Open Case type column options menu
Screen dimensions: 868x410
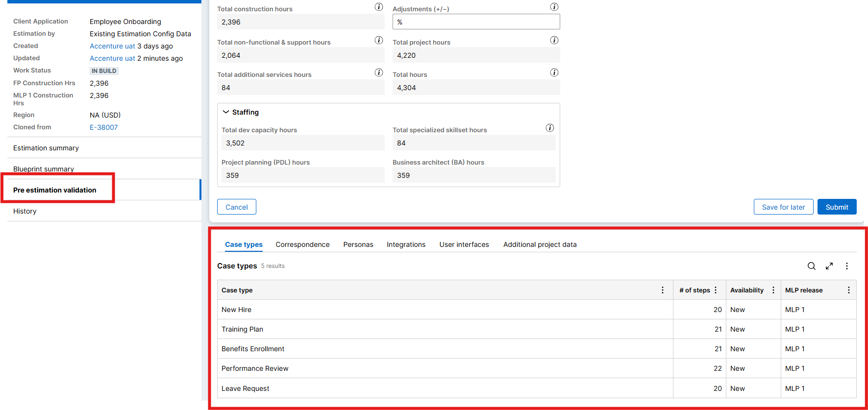(663, 290)
